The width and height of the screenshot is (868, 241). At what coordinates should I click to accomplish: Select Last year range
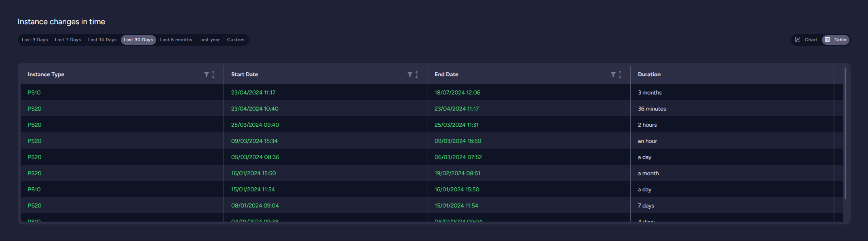[x=209, y=40]
